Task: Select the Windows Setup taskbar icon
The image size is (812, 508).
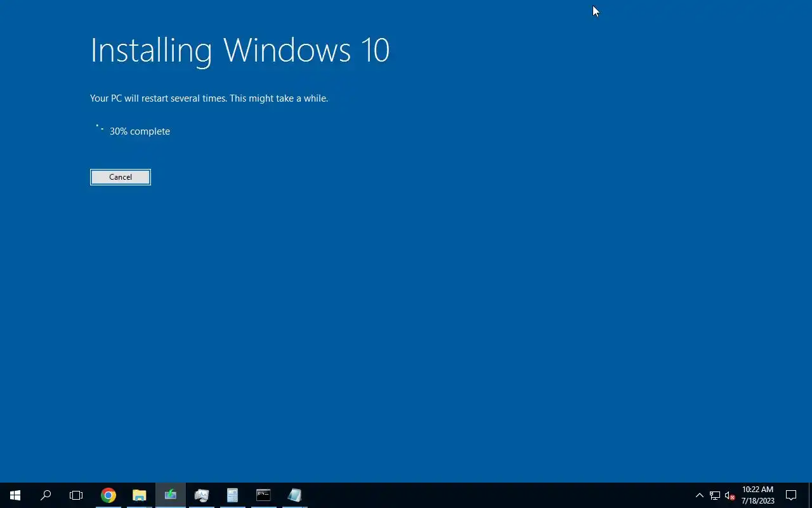Action: [x=171, y=495]
